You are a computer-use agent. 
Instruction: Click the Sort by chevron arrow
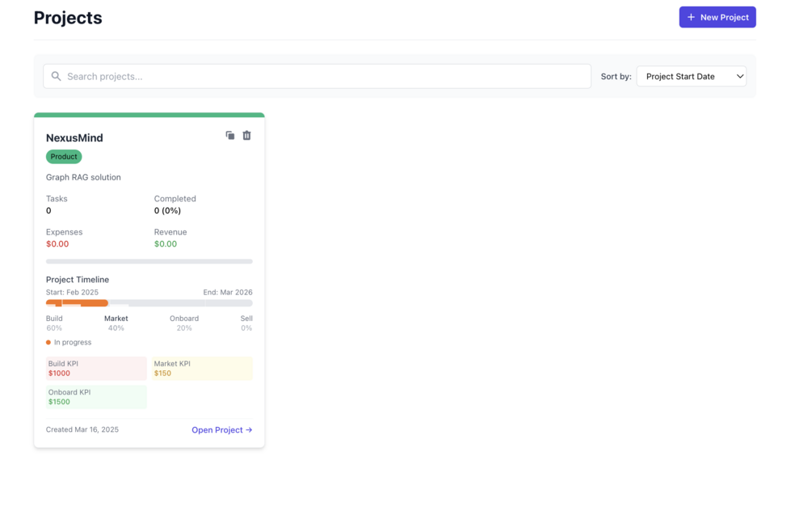pos(740,76)
